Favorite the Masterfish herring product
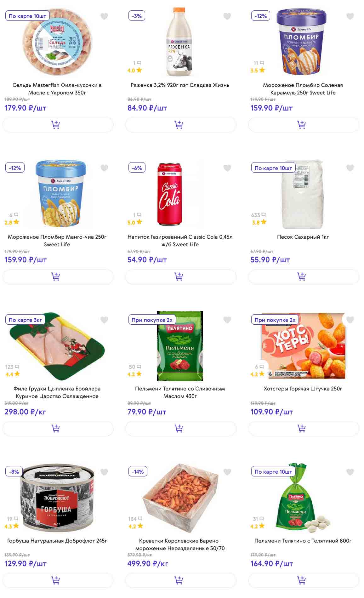This screenshot has height=598, width=364. [104, 16]
